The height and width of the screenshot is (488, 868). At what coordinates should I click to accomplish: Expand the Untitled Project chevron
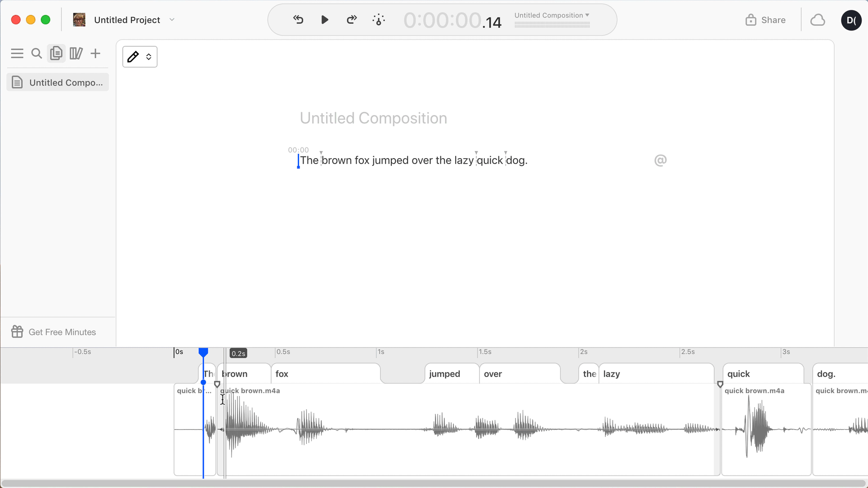click(172, 20)
